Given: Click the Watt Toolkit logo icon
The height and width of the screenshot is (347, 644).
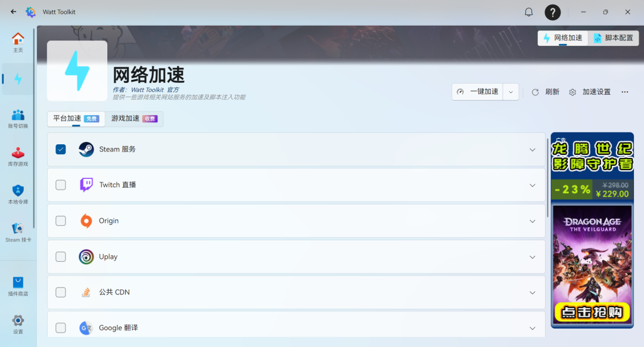Looking at the screenshot, I should tap(31, 12).
